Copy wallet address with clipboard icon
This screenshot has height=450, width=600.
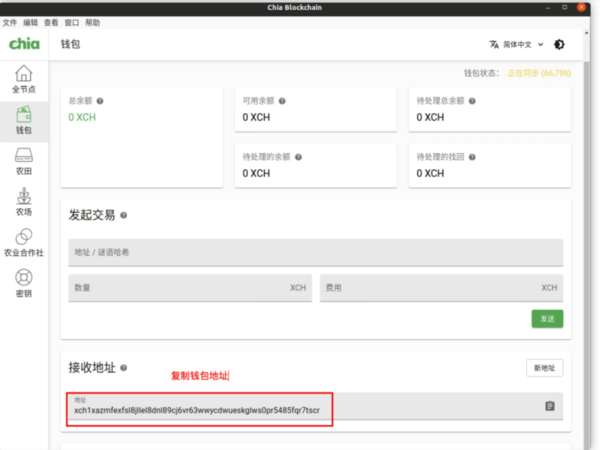(549, 406)
